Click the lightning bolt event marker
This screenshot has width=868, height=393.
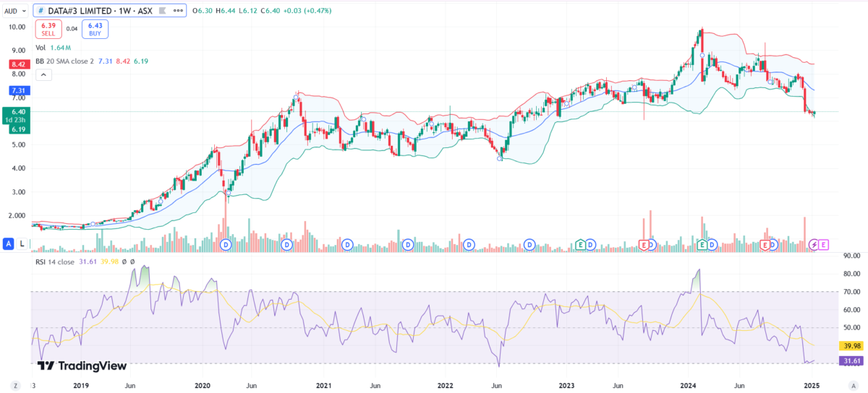pos(814,245)
